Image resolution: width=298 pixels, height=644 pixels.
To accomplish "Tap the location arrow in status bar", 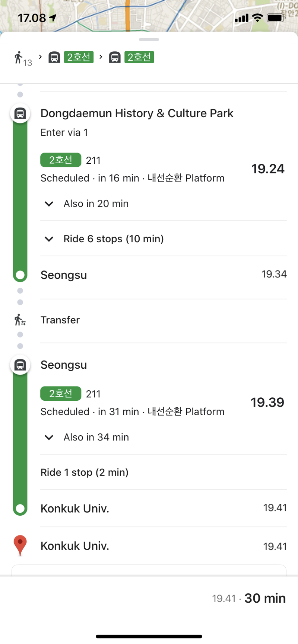I will click(x=53, y=17).
